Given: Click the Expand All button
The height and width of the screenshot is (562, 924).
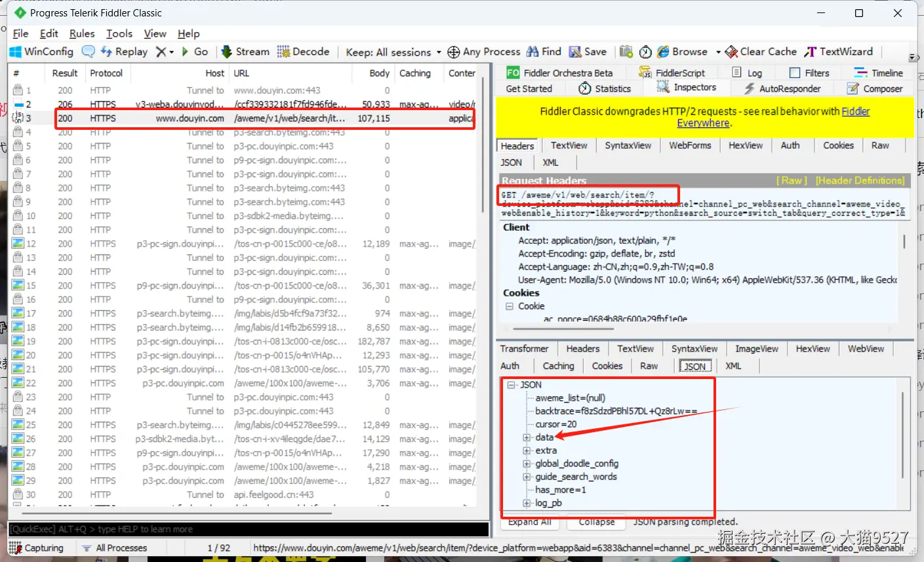Looking at the screenshot, I should click(x=529, y=522).
